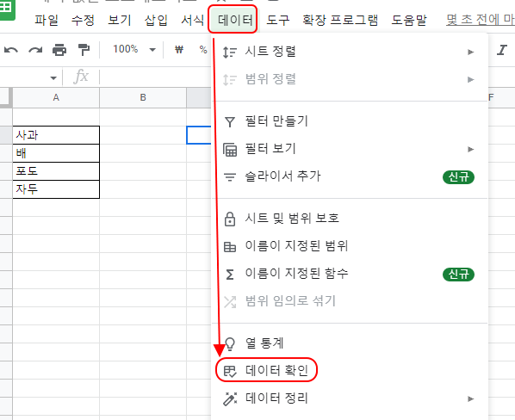Click the table icon beside 이름이 지정된 범위

[x=230, y=246]
